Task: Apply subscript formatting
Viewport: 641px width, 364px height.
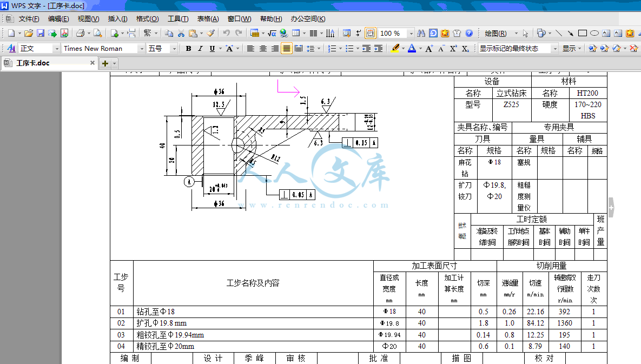Action: coord(465,48)
